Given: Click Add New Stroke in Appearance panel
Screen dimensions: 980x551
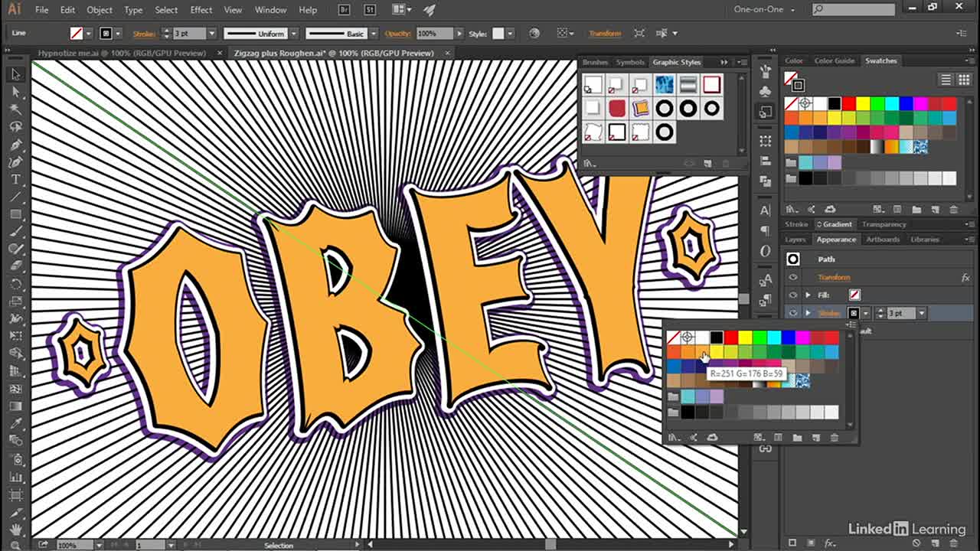Looking at the screenshot, I should tap(792, 543).
